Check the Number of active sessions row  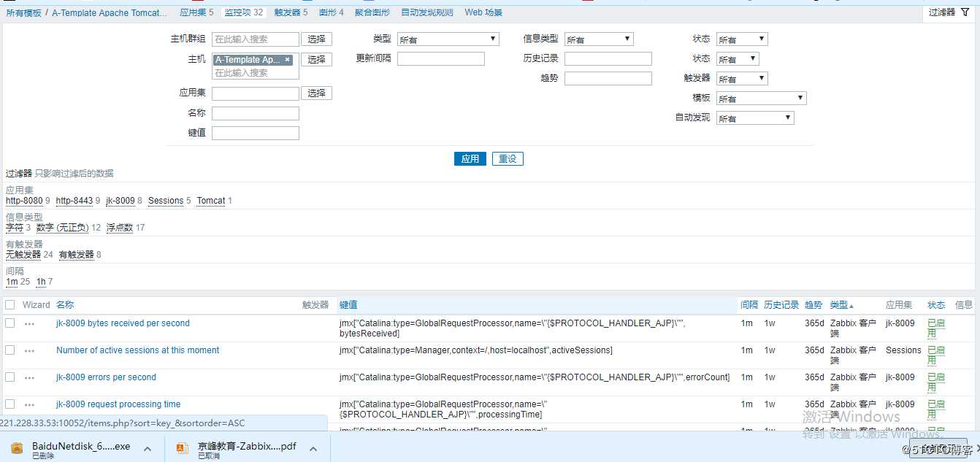click(x=10, y=350)
